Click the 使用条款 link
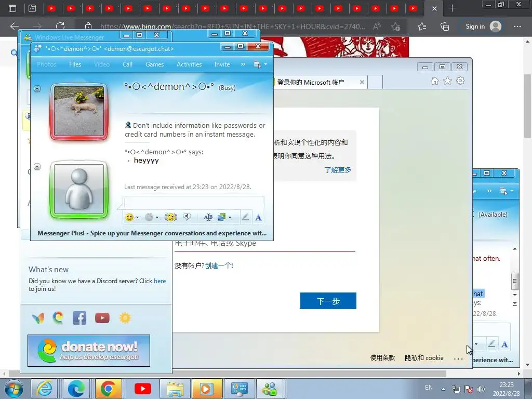The image size is (532, 399). pos(382,357)
